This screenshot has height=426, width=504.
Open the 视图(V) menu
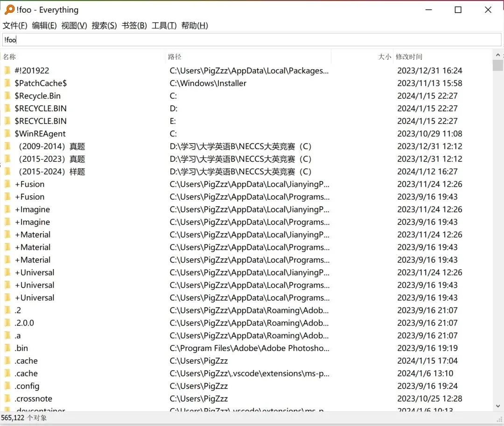[74, 25]
